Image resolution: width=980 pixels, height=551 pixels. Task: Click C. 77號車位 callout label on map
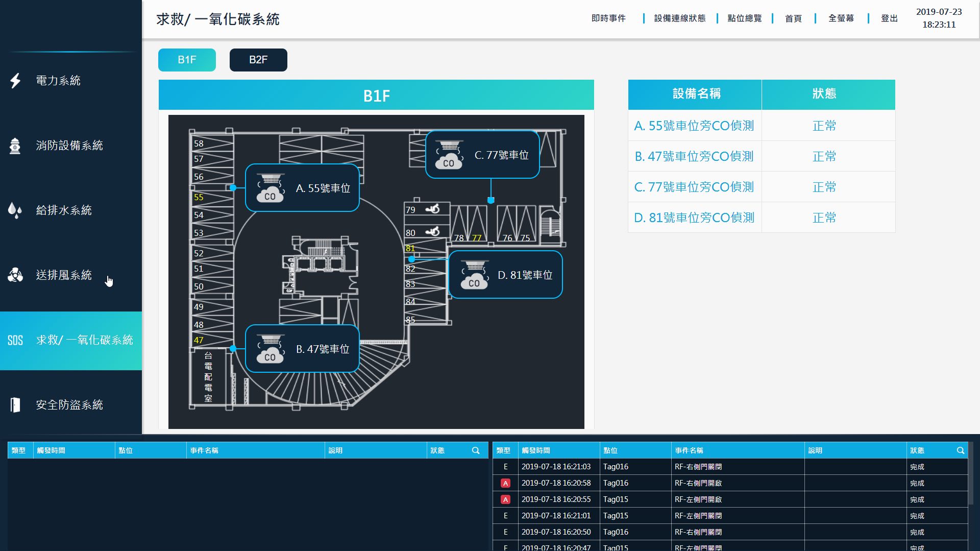coord(502,155)
